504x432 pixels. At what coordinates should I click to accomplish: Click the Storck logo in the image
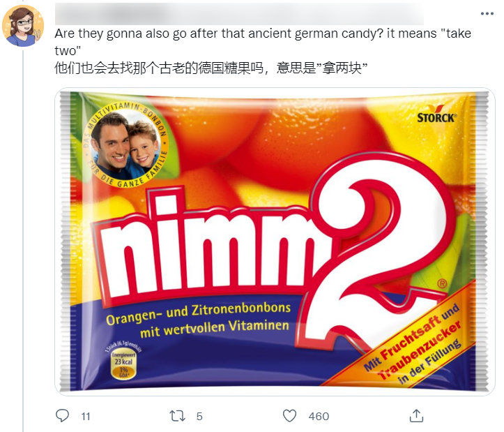click(x=436, y=114)
